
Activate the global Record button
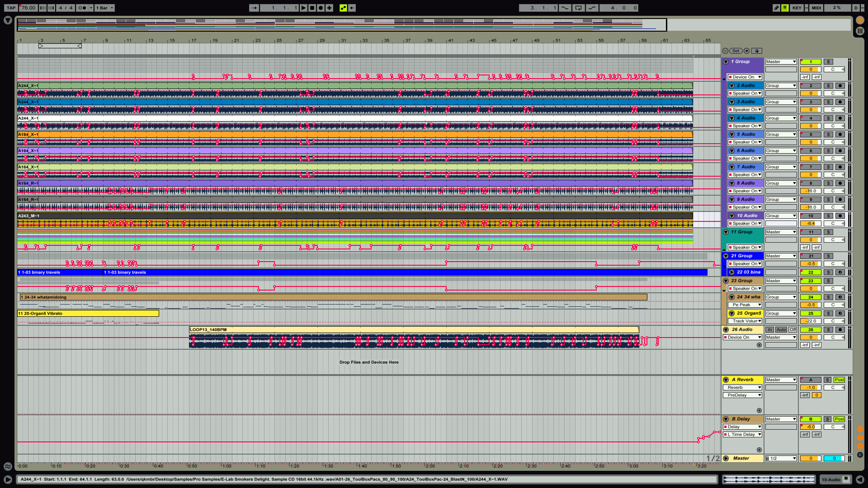coord(321,8)
